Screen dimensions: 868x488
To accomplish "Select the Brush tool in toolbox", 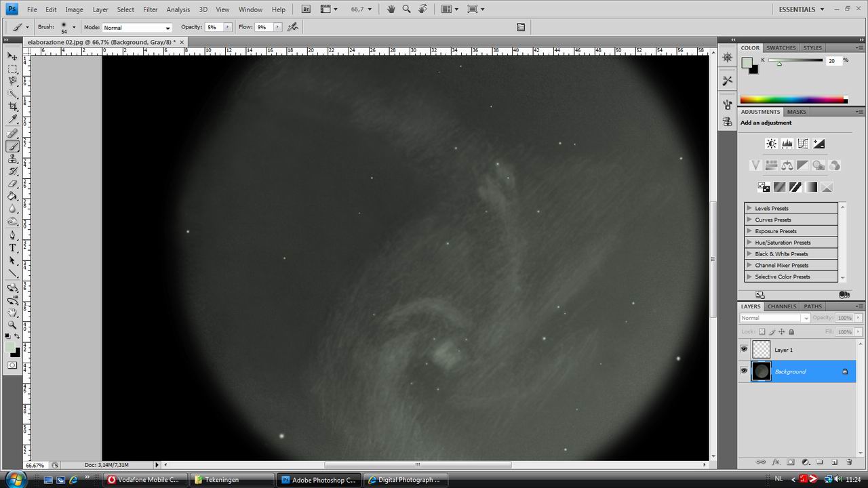I will 12,146.
